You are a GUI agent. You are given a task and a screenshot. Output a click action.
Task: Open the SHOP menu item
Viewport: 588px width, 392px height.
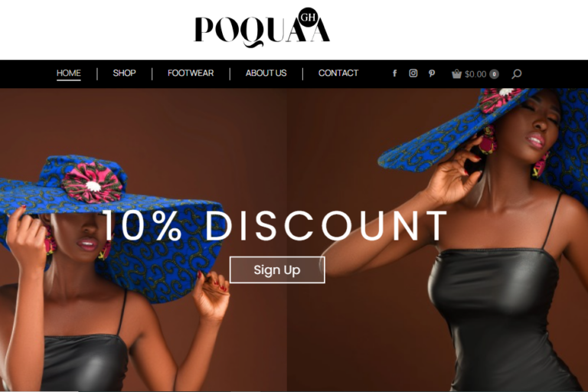(124, 73)
